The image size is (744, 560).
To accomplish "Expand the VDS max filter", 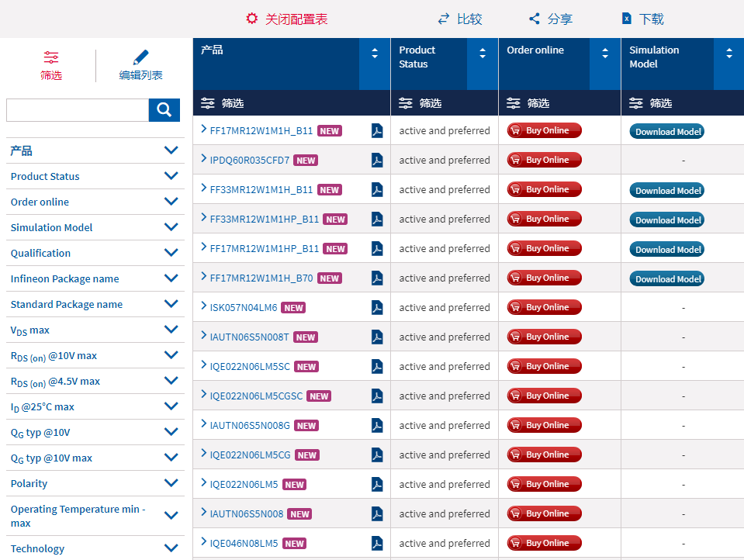I will [x=171, y=330].
